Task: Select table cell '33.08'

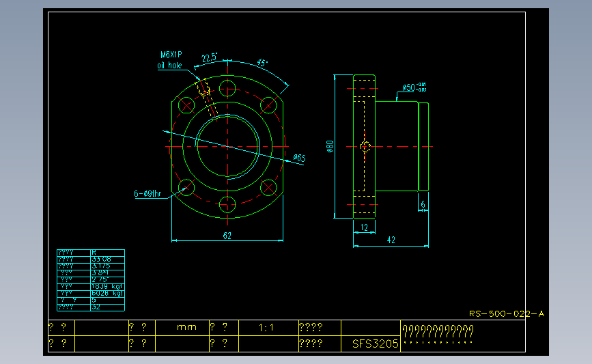Action: coord(108,260)
